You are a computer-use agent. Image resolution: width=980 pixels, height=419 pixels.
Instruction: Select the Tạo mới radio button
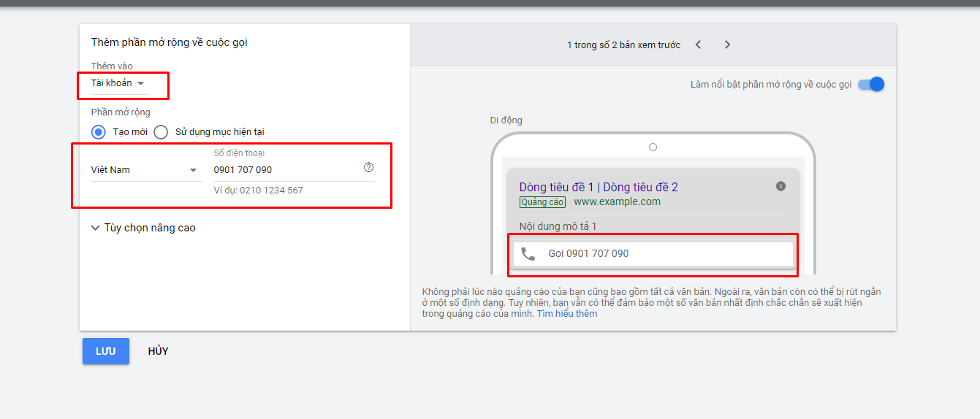click(99, 132)
